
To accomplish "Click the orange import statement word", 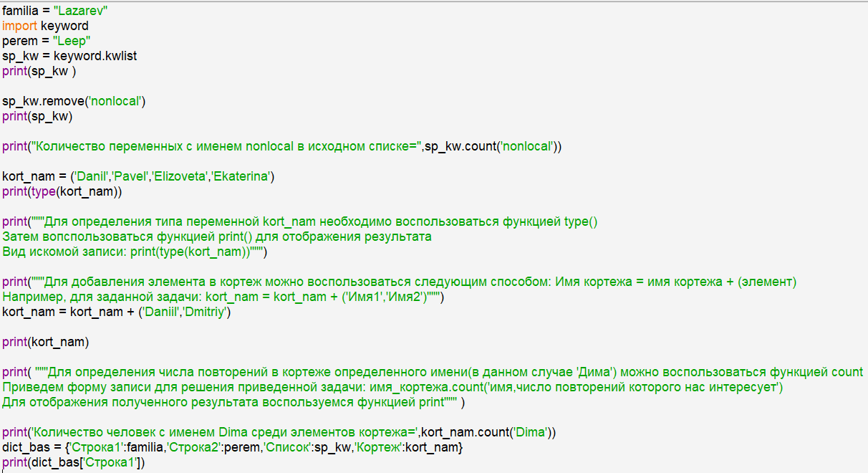I will point(19,26).
